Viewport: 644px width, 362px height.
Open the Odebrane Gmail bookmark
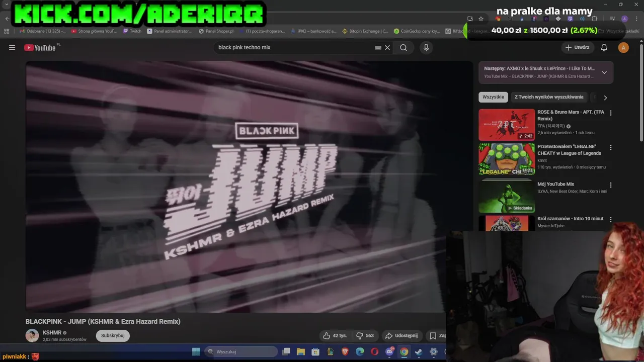(x=42, y=31)
